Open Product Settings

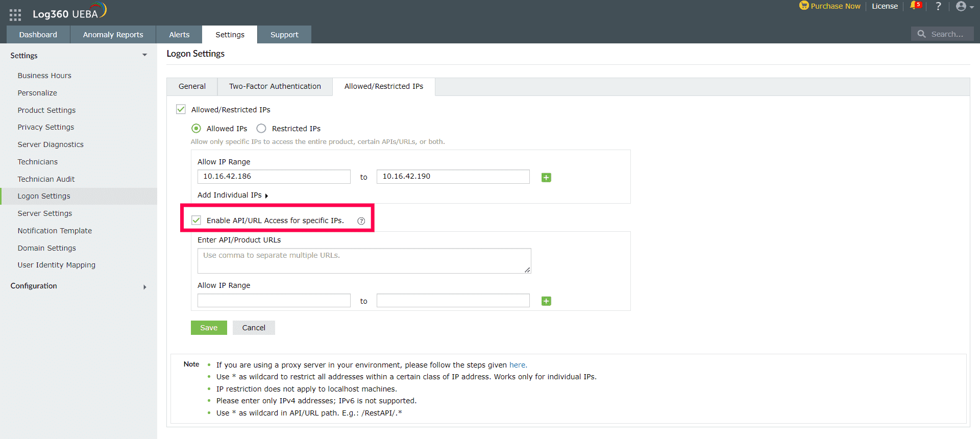(x=46, y=110)
